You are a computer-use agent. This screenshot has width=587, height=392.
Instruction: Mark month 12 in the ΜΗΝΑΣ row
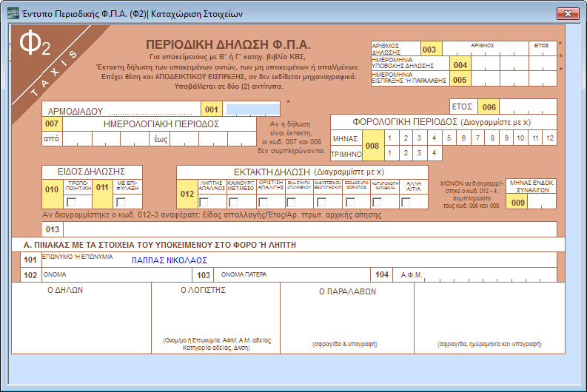(550, 138)
